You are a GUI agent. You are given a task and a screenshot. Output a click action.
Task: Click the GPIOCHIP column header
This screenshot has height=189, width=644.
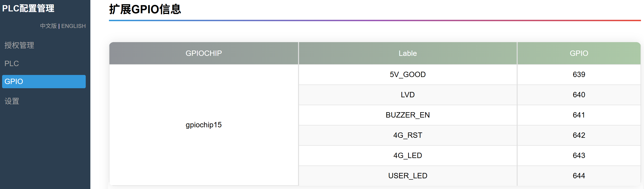204,53
